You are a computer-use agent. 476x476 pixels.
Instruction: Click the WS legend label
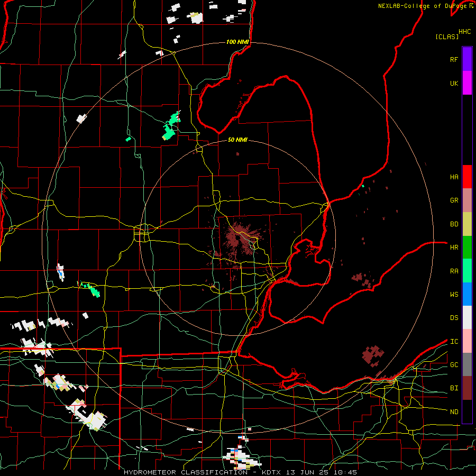(454, 295)
